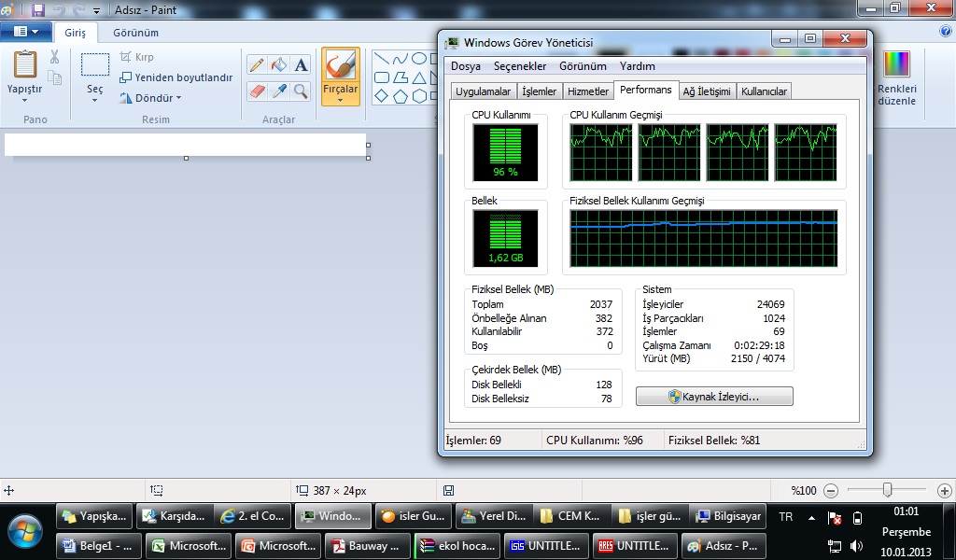Viewport: 956px width, 560px height.
Task: Show hidden tray icons arrow
Action: point(811,518)
